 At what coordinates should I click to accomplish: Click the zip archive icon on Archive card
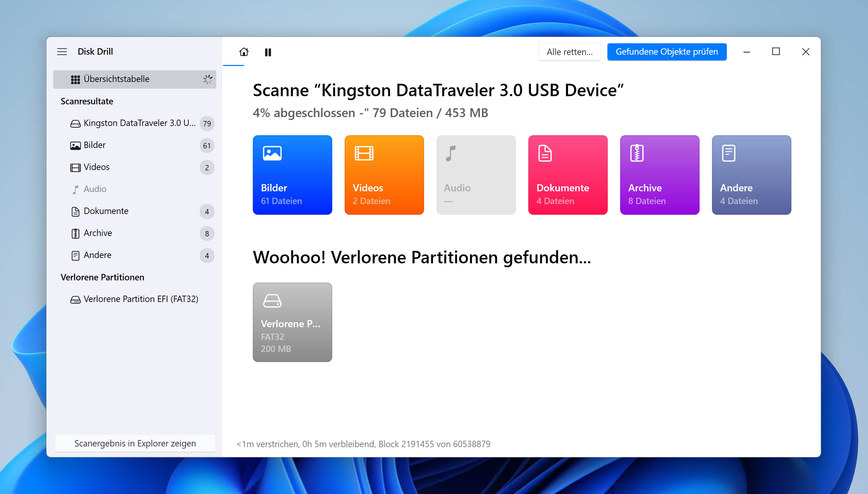coord(637,153)
